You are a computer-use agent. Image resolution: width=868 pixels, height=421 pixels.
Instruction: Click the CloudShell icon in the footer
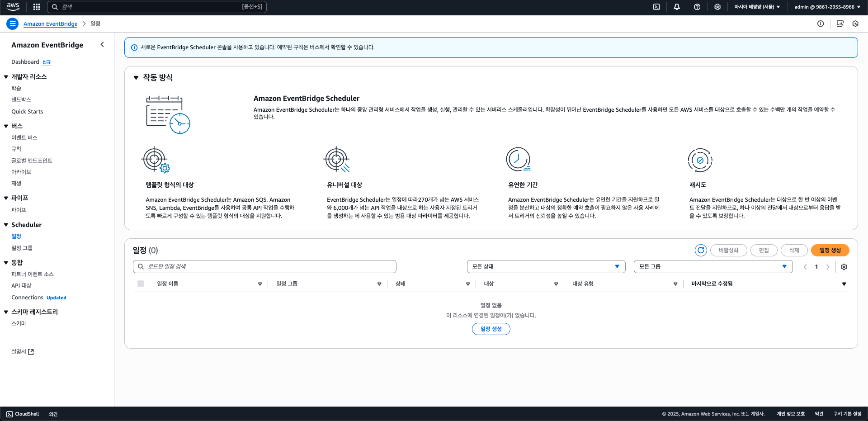pos(9,414)
